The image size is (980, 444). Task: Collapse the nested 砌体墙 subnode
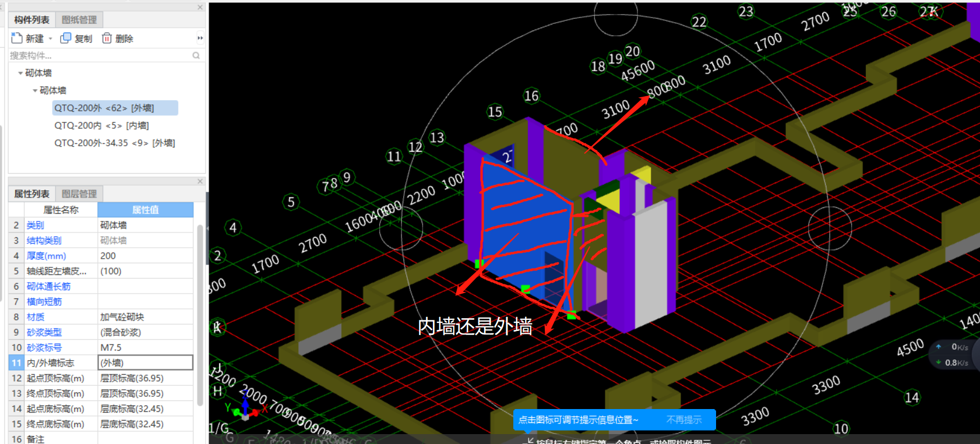click(35, 90)
